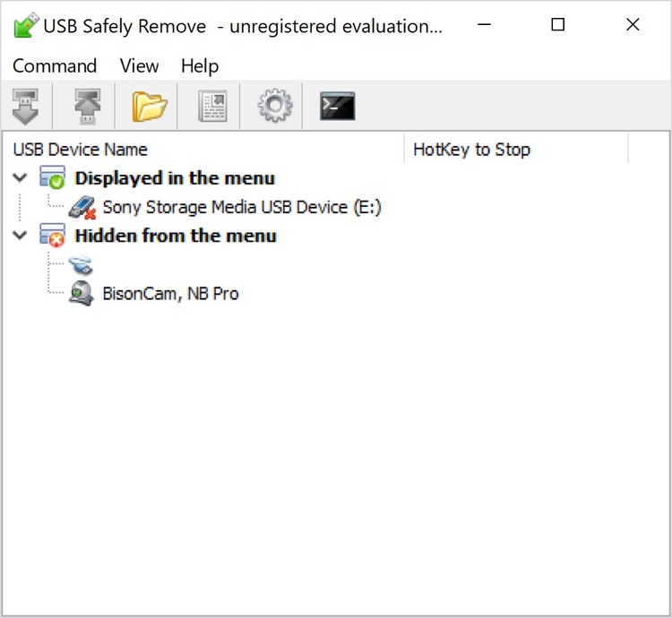The image size is (672, 618).
Task: Click the HotKey to Stop column header
Action: tap(516, 150)
